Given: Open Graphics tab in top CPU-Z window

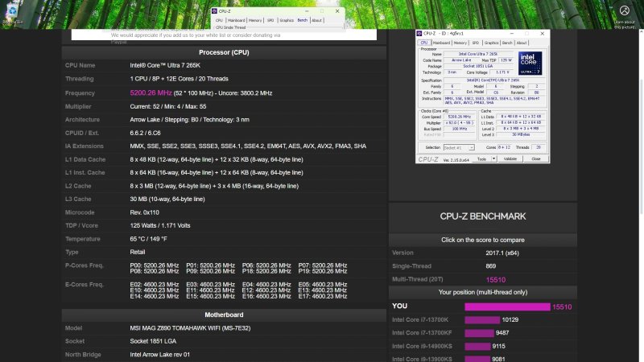Looking at the screenshot, I should click(x=287, y=20).
